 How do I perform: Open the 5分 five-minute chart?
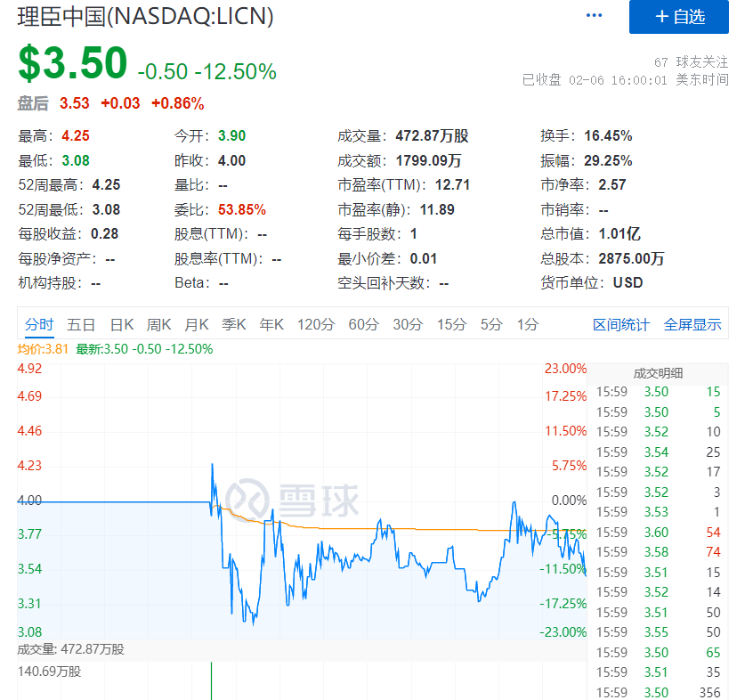[x=490, y=324]
